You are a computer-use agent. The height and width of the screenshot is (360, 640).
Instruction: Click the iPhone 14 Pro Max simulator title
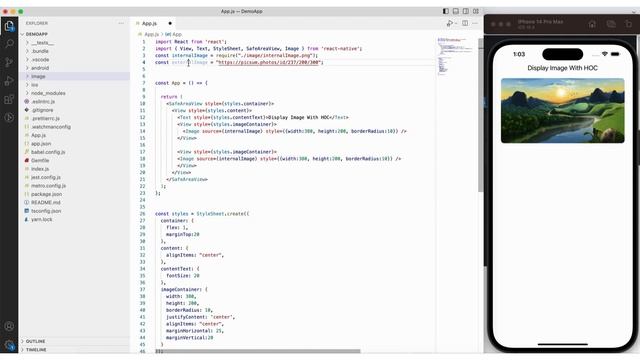point(540,22)
